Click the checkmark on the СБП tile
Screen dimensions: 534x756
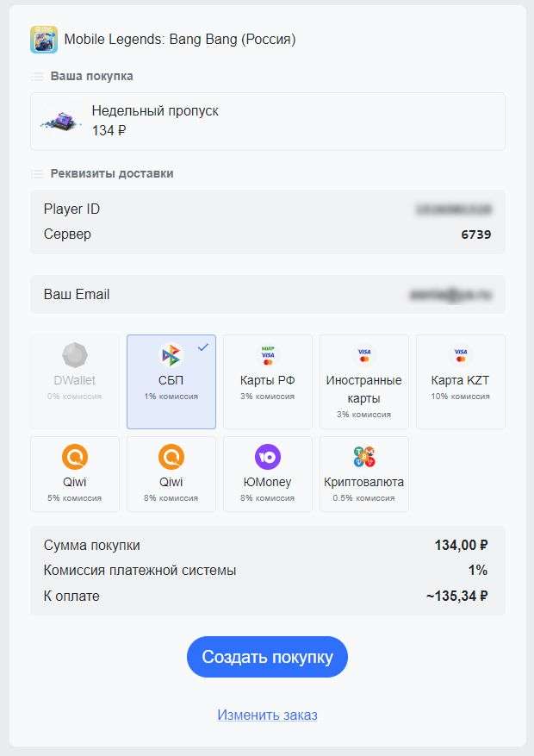[203, 347]
